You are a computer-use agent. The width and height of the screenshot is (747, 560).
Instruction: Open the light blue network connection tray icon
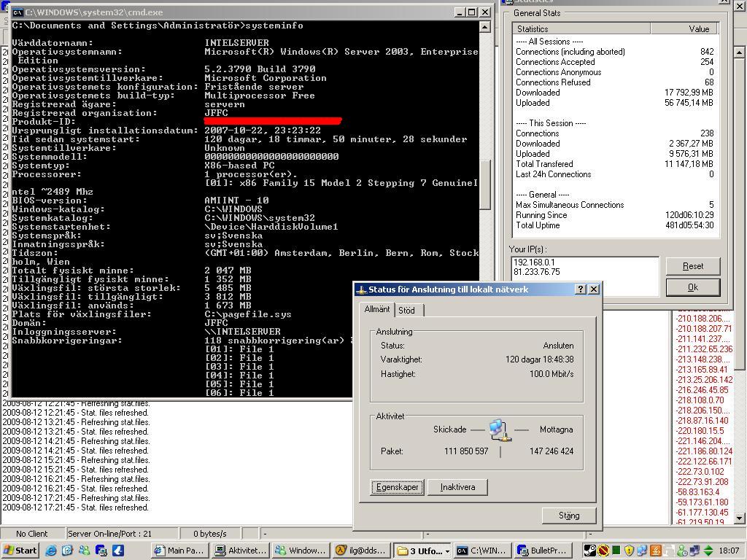tap(642, 551)
